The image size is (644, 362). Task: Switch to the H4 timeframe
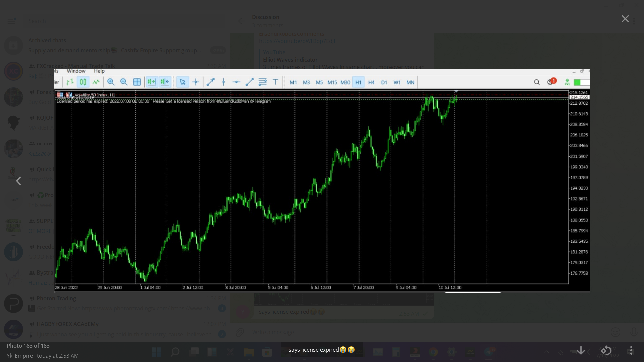coord(371,82)
